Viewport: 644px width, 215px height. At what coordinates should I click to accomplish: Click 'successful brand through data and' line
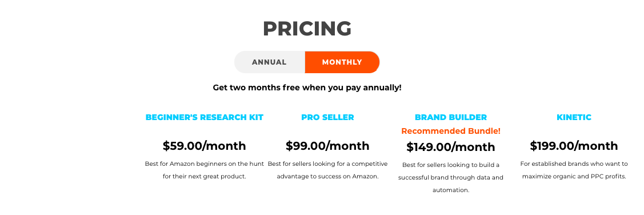coord(450,178)
